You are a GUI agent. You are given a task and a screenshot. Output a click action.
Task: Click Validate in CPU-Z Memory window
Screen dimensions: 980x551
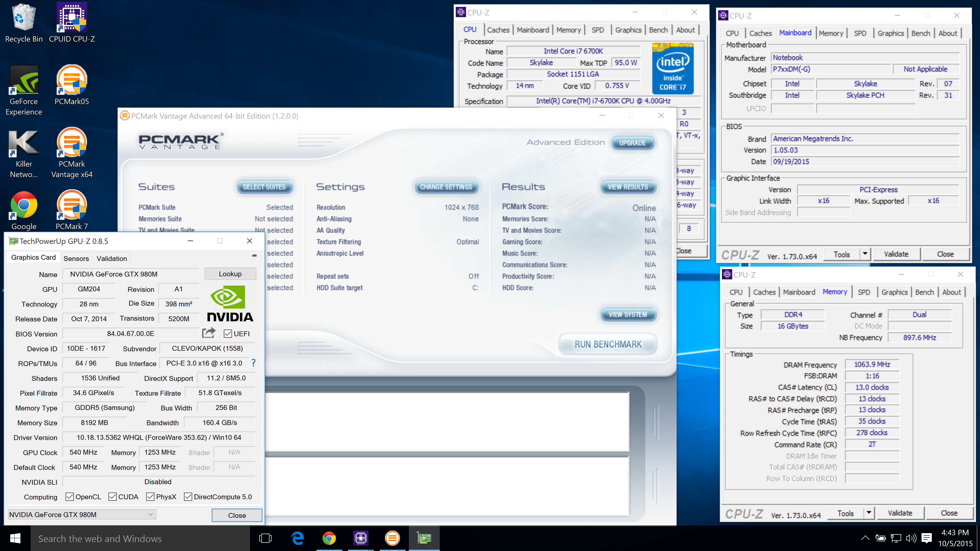tap(900, 513)
